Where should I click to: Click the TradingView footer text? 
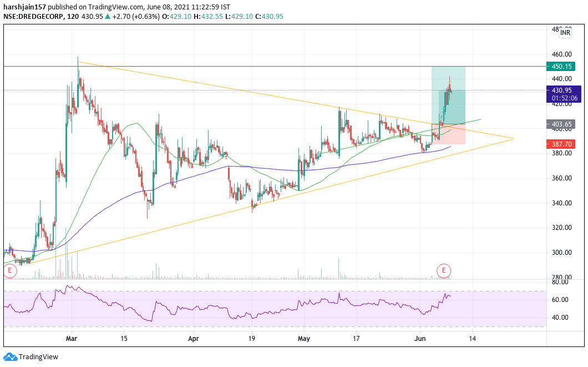pyautogui.click(x=39, y=357)
